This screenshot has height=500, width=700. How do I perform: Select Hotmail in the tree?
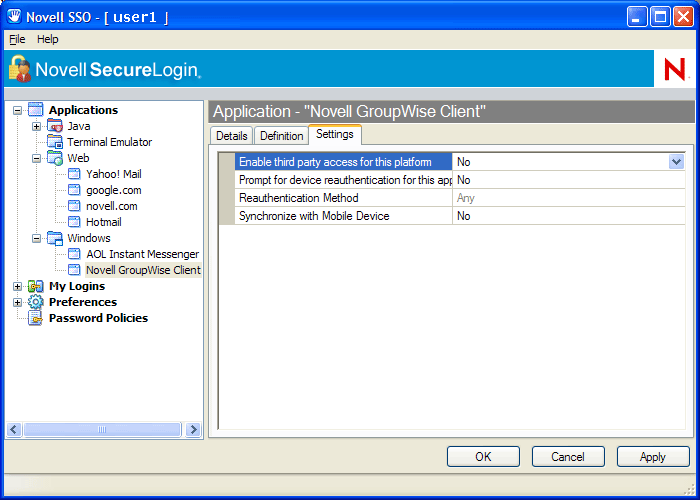(x=104, y=222)
